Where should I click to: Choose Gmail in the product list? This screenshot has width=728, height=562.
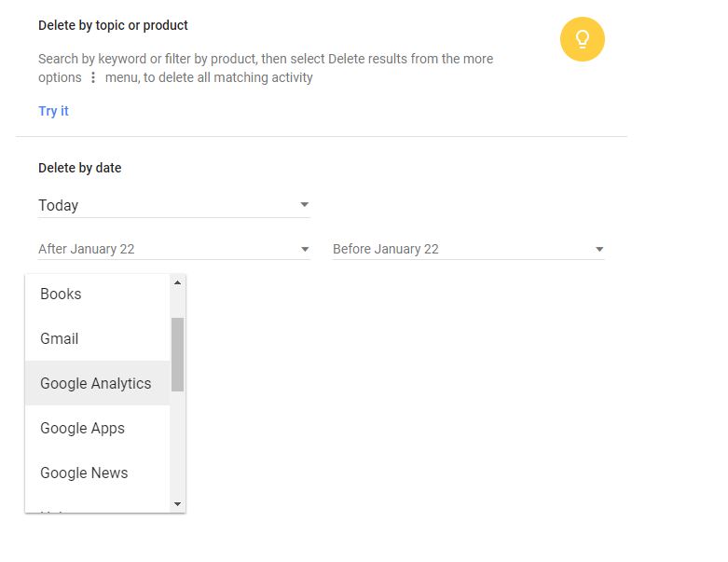[60, 338]
